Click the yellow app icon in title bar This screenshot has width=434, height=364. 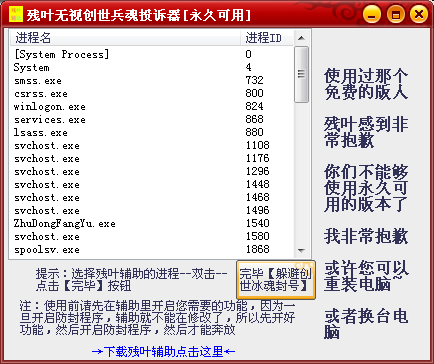(15, 14)
